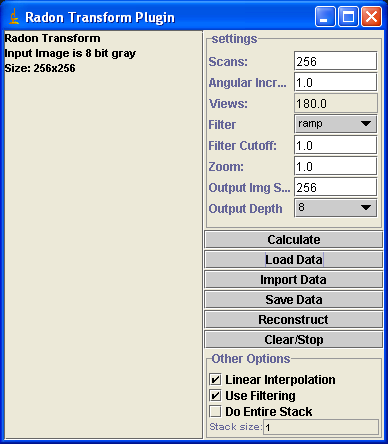This screenshot has width=388, height=444.
Task: Click the Save Data button
Action: [x=294, y=300]
